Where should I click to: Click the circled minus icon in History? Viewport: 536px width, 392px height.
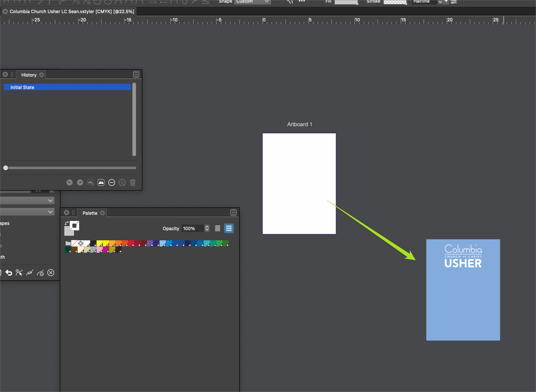112,182
